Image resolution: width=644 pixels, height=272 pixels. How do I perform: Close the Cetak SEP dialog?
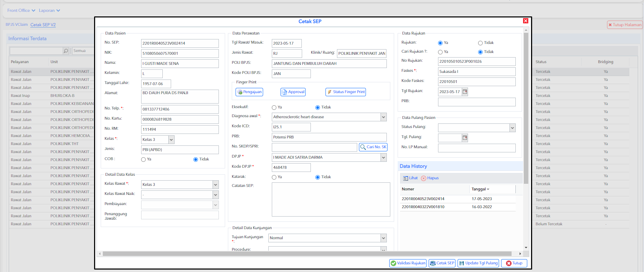[526, 21]
